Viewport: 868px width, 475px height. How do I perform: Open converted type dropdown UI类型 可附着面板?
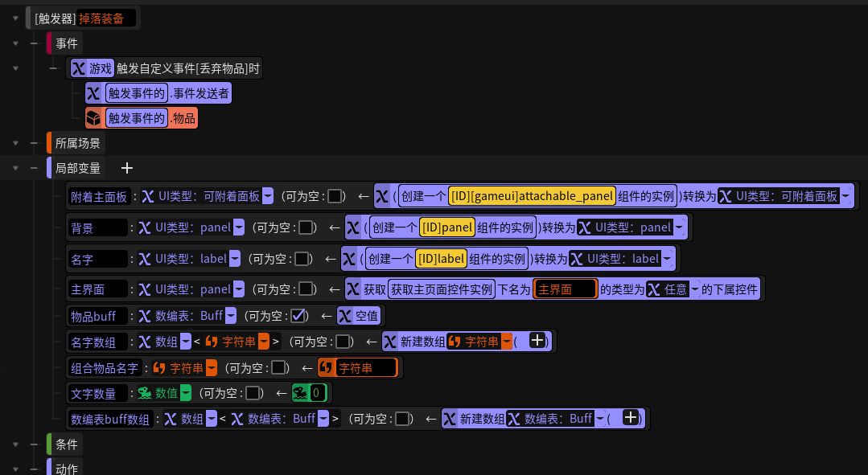tap(845, 196)
